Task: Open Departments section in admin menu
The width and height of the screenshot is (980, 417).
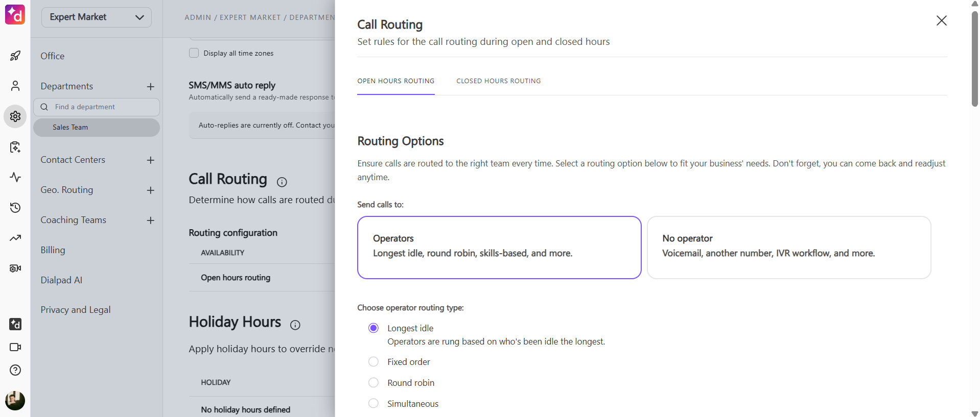Action: pyautogui.click(x=67, y=86)
